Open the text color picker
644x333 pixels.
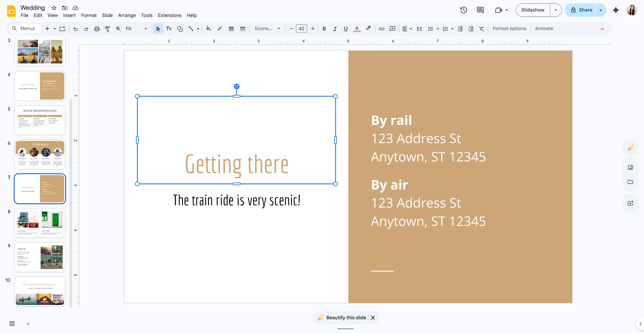pos(357,29)
